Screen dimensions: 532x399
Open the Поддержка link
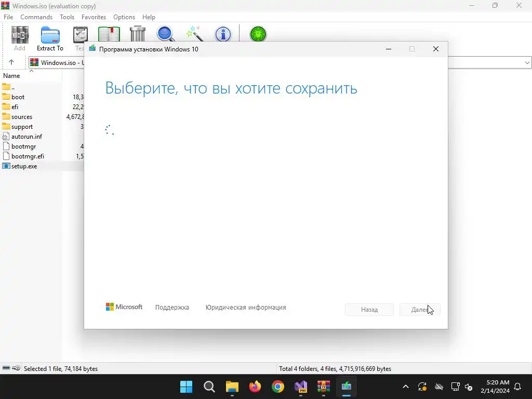(172, 308)
